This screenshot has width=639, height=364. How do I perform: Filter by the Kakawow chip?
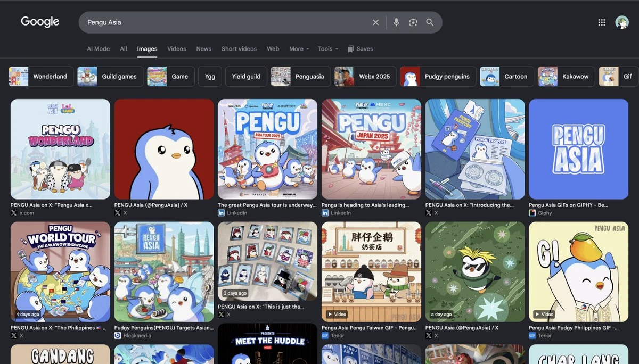[566, 77]
